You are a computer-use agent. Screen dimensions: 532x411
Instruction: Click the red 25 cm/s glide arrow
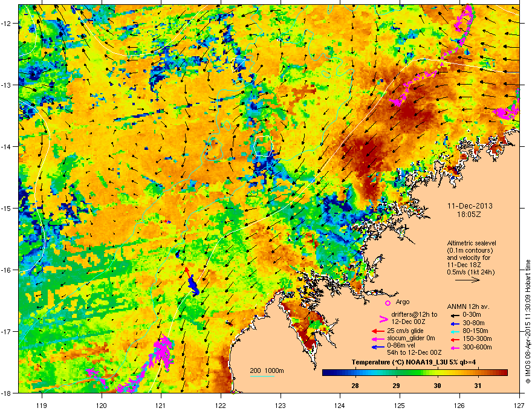click(377, 331)
